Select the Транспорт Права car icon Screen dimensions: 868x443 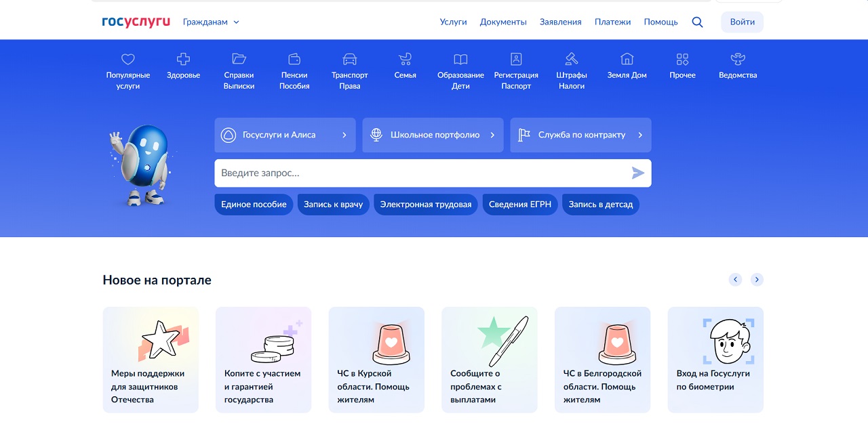point(349,59)
